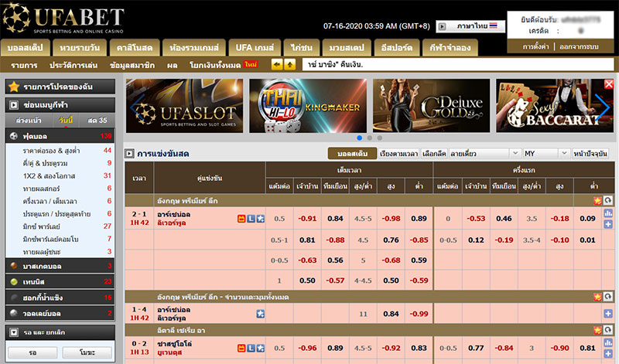Click the star icon for รายการโปรดของฉัน
Screen dimensions: 619x364
pos(14,87)
